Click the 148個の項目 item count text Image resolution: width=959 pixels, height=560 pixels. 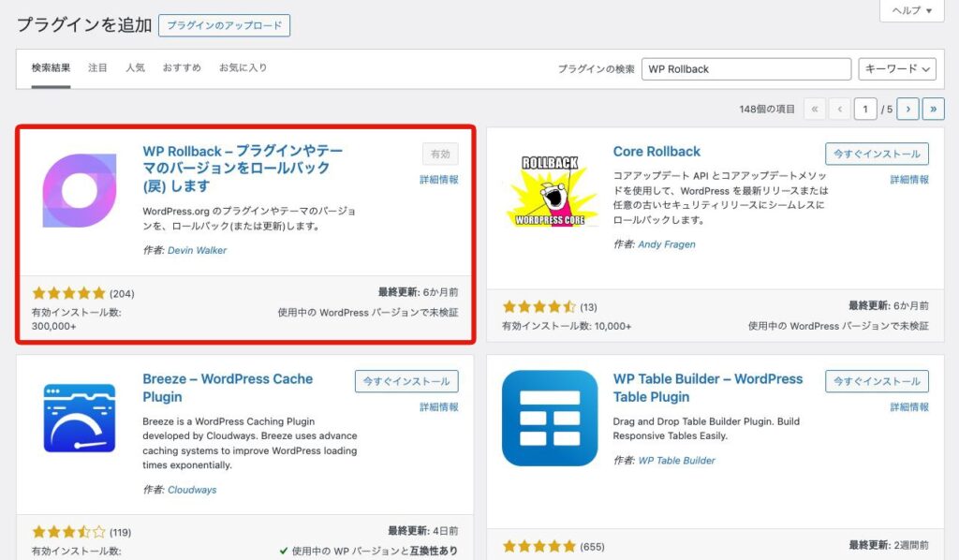click(767, 110)
